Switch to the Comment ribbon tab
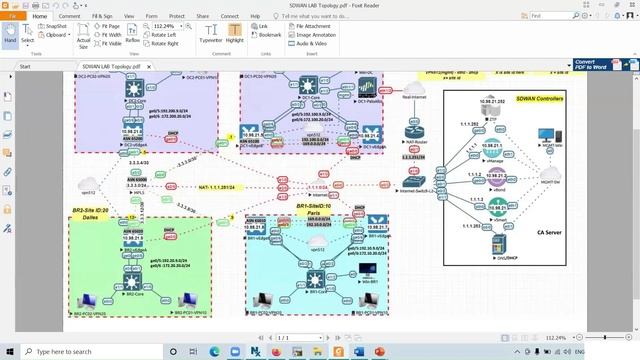640x360 pixels. tap(69, 16)
